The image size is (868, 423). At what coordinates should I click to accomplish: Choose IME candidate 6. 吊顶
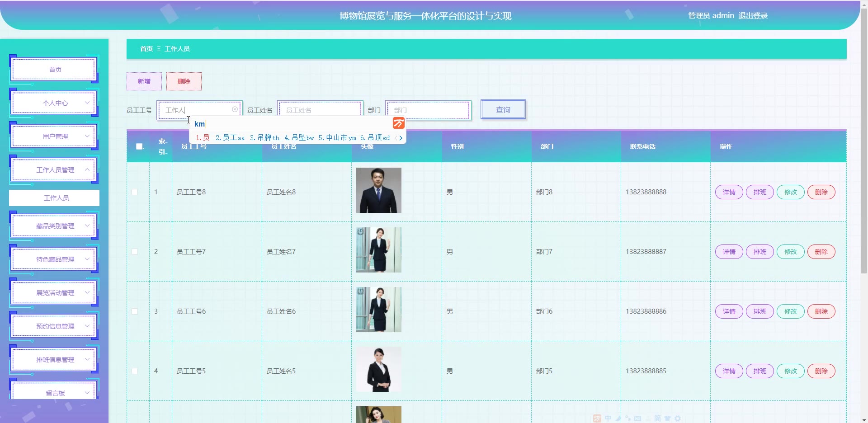(375, 138)
